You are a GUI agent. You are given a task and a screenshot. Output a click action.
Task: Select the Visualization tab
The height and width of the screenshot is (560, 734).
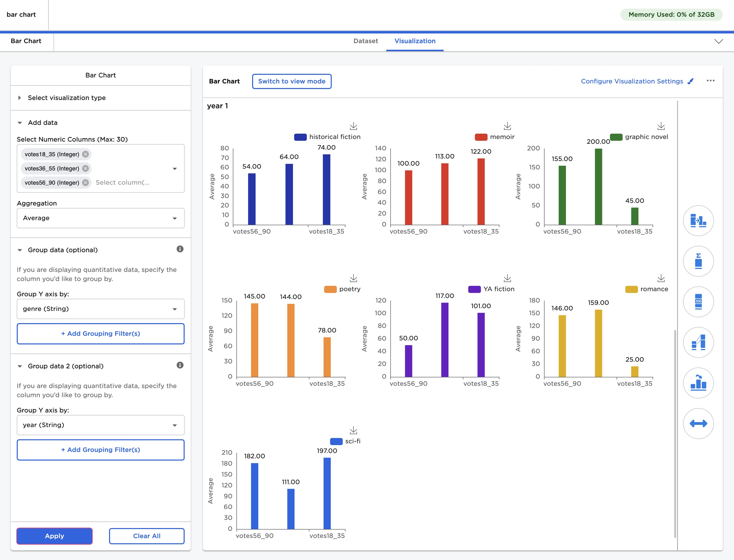point(415,41)
